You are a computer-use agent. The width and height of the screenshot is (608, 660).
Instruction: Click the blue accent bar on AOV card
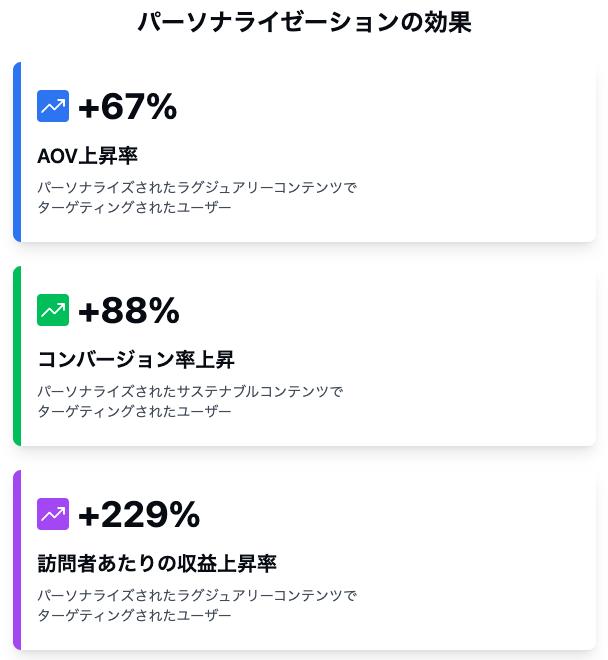(x=16, y=152)
